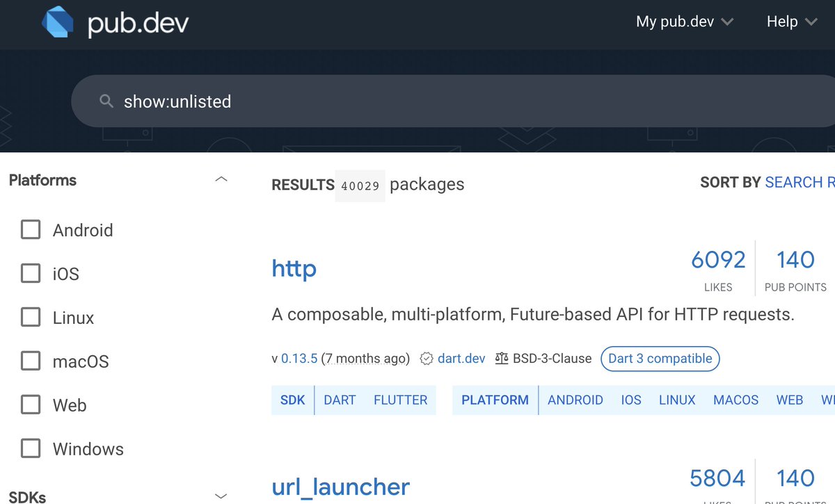
Task: Click the 40029 results count
Action: tap(360, 186)
